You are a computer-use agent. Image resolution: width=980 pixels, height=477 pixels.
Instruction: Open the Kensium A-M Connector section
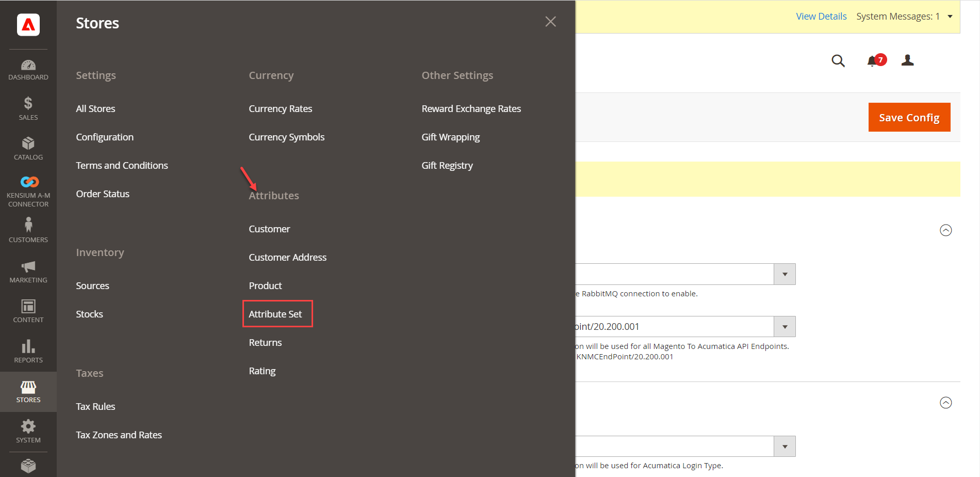coord(28,188)
